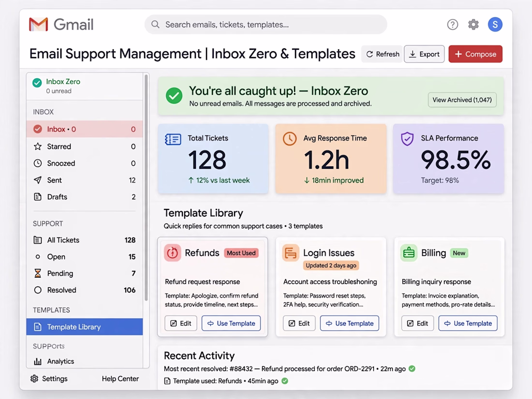The image size is (532, 399).
Task: Use the Refunds template
Action: point(231,324)
